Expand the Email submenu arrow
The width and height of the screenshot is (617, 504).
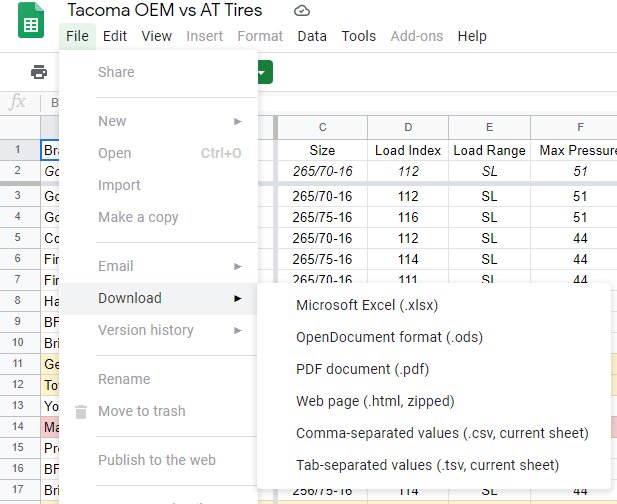coord(237,266)
